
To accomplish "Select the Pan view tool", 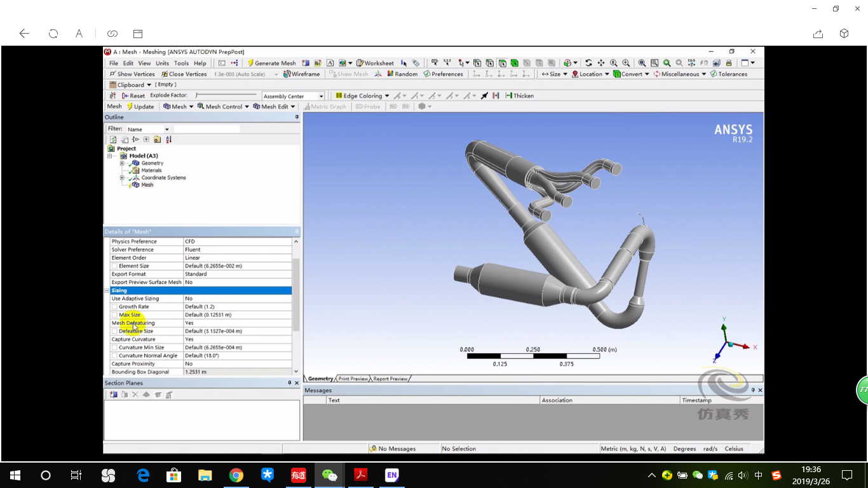I will (600, 63).
